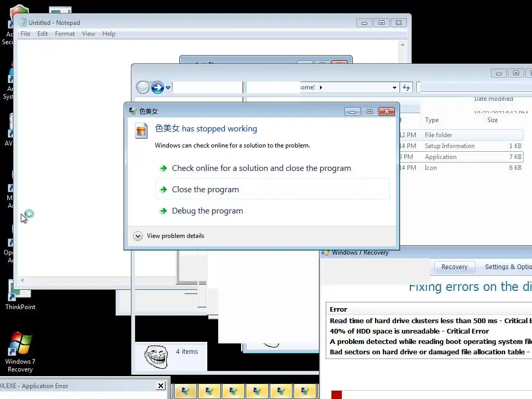The height and width of the screenshot is (399, 532).
Task: Click the Explorer search box
Action: [475, 87]
